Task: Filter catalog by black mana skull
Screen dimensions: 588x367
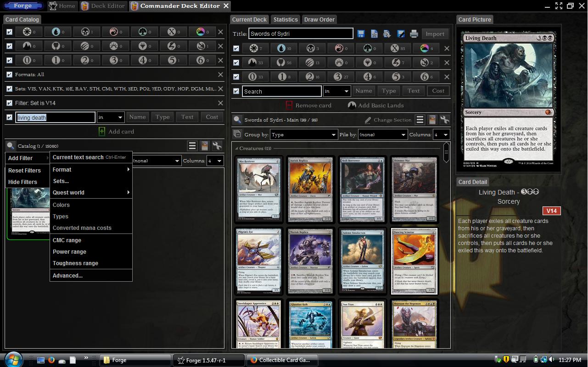Action: tap(86, 32)
